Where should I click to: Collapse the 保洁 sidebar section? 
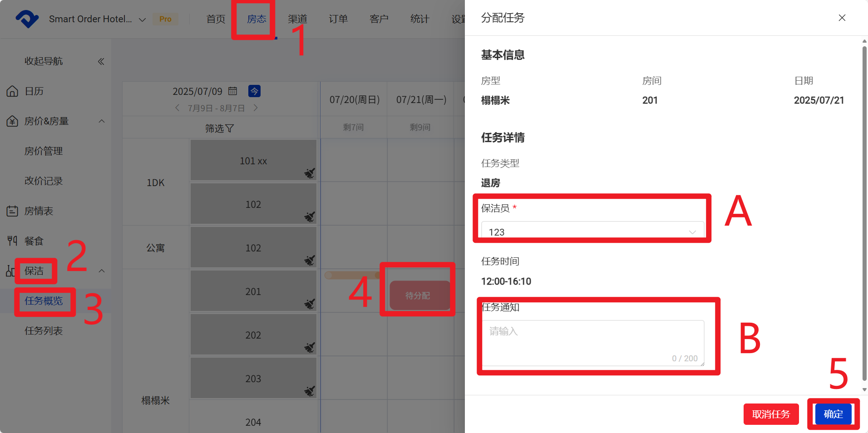102,271
